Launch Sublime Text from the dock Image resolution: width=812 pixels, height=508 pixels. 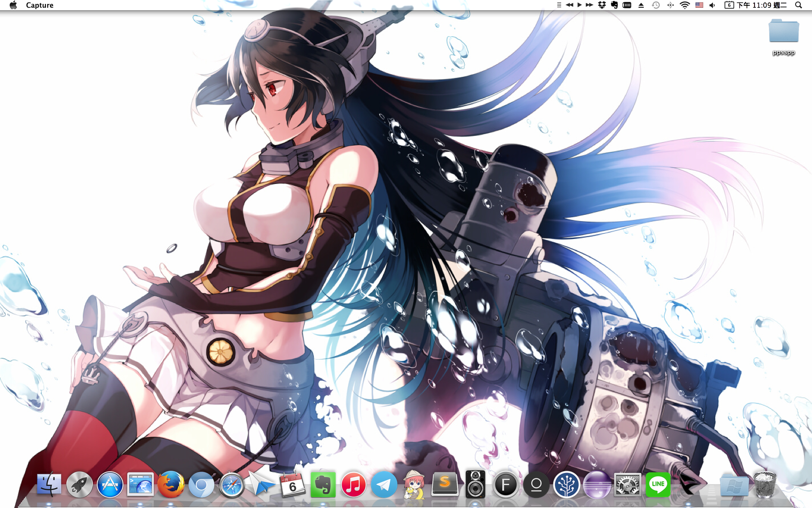point(445,485)
